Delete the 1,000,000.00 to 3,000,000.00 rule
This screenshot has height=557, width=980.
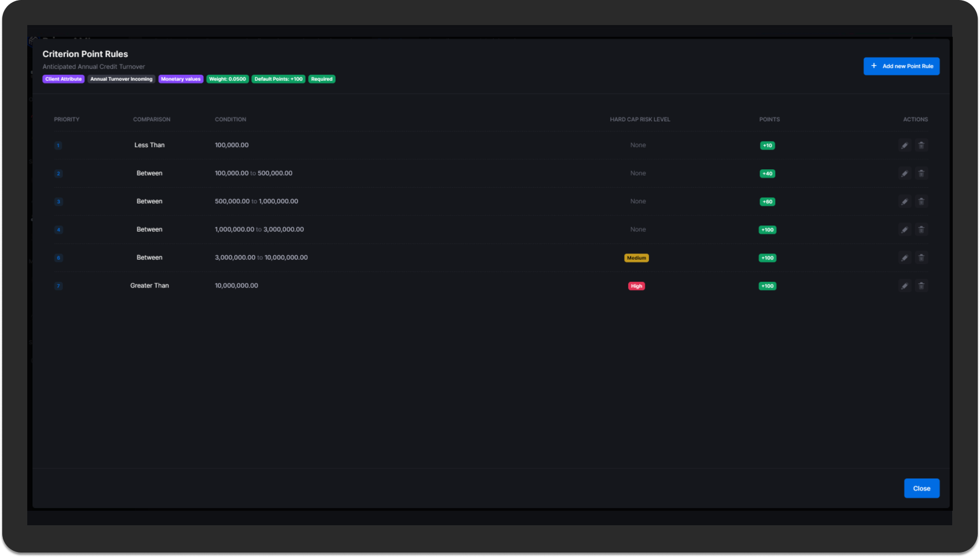pos(921,229)
